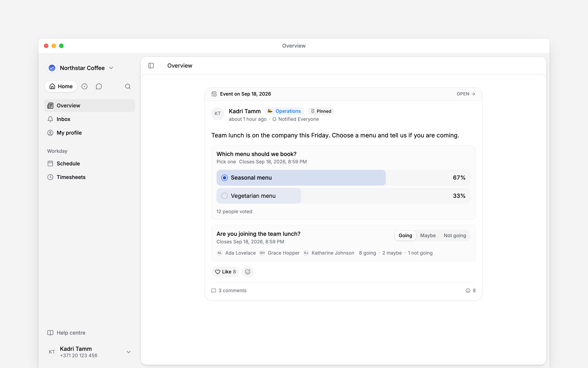
Task: Expand the Kadri Tamm account menu chevron
Action: click(x=129, y=352)
